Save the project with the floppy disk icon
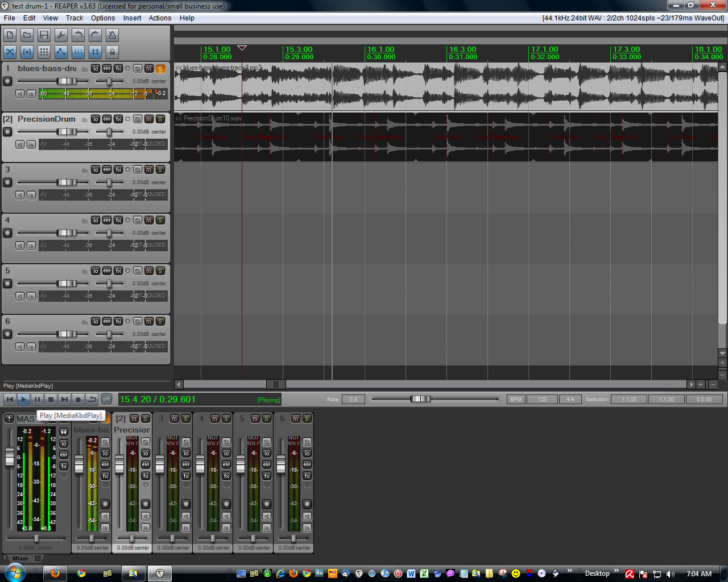 coord(44,35)
